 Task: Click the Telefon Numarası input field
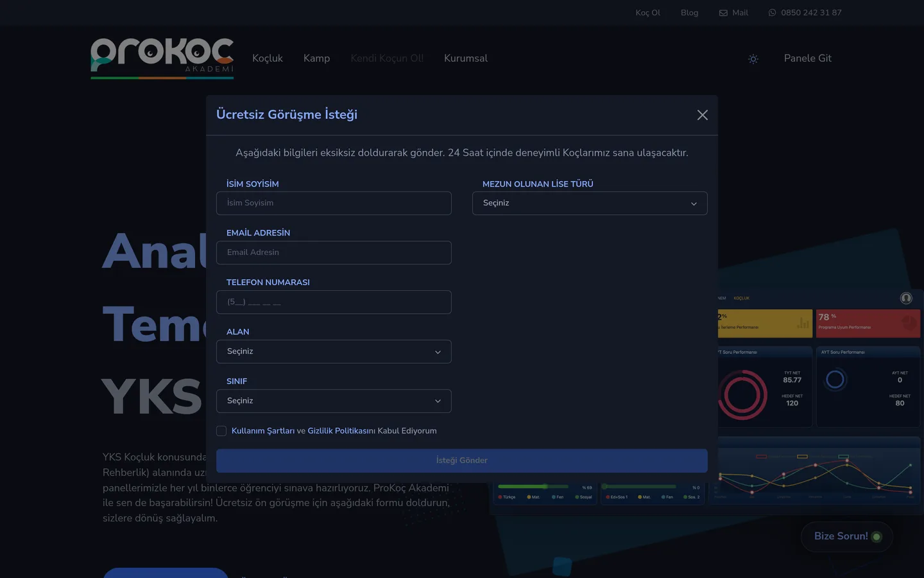[x=334, y=302]
